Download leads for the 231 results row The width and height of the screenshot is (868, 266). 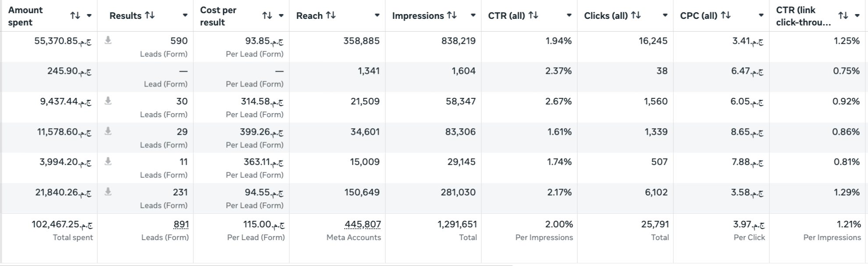click(x=108, y=192)
